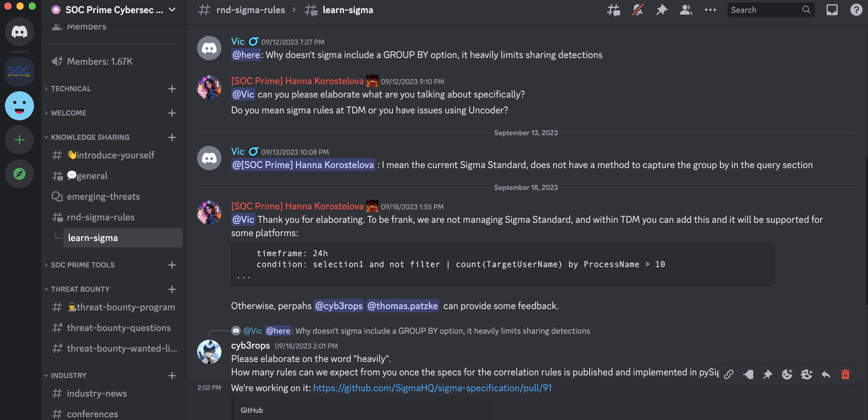Expand the TECHNICAL channel category

click(71, 88)
